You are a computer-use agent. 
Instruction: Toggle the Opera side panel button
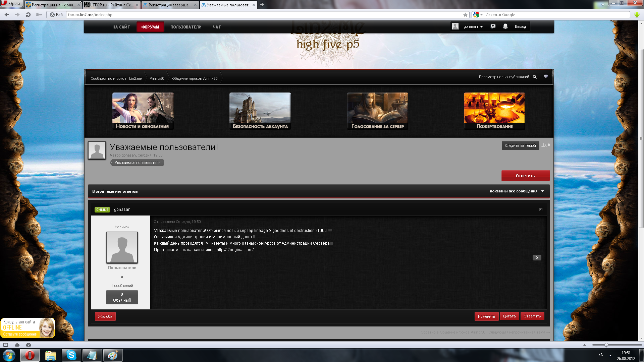(x=6, y=345)
